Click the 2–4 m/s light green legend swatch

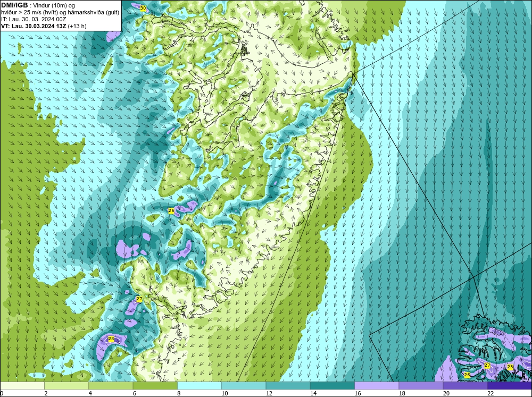coord(66,385)
